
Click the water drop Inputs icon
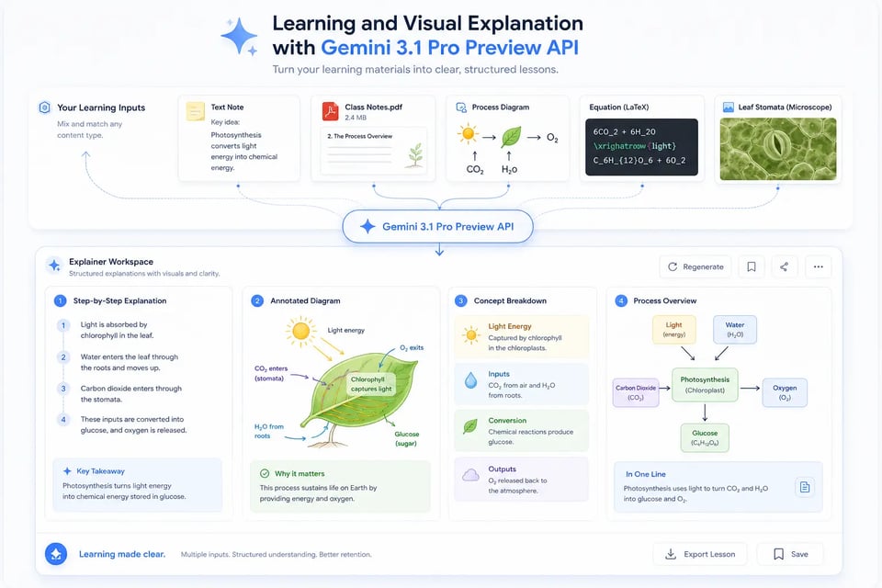(x=470, y=381)
